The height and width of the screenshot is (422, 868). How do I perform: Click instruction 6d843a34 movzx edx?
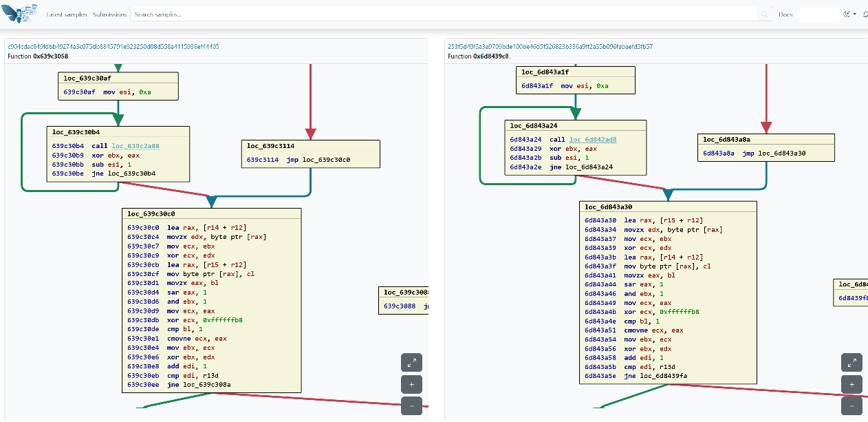[x=653, y=230]
